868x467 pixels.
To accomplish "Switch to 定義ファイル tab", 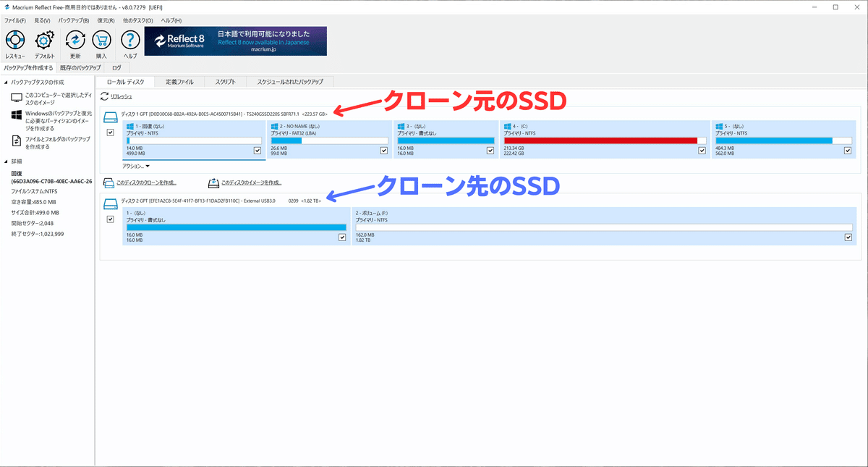I will [179, 82].
